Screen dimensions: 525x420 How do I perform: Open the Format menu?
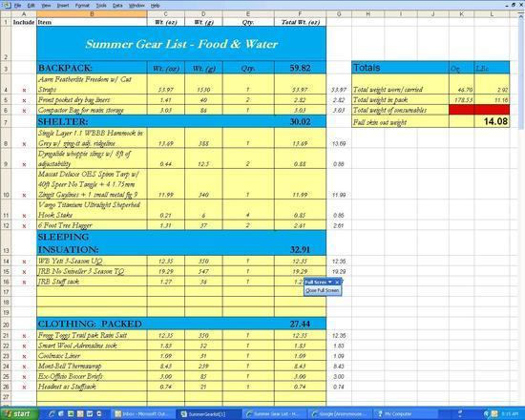click(x=82, y=6)
